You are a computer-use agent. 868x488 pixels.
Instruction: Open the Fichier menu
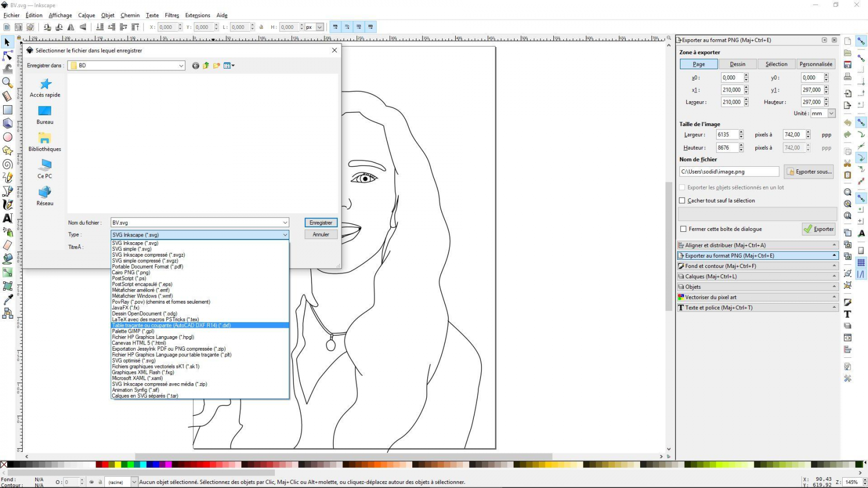pos(11,15)
